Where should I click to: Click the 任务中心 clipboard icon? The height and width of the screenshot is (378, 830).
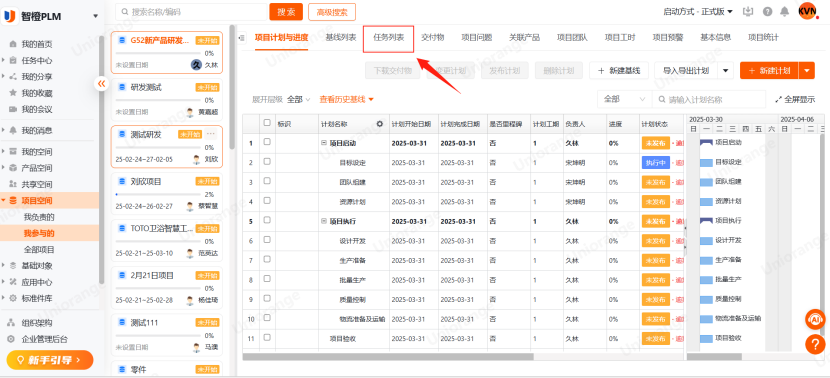(13, 60)
